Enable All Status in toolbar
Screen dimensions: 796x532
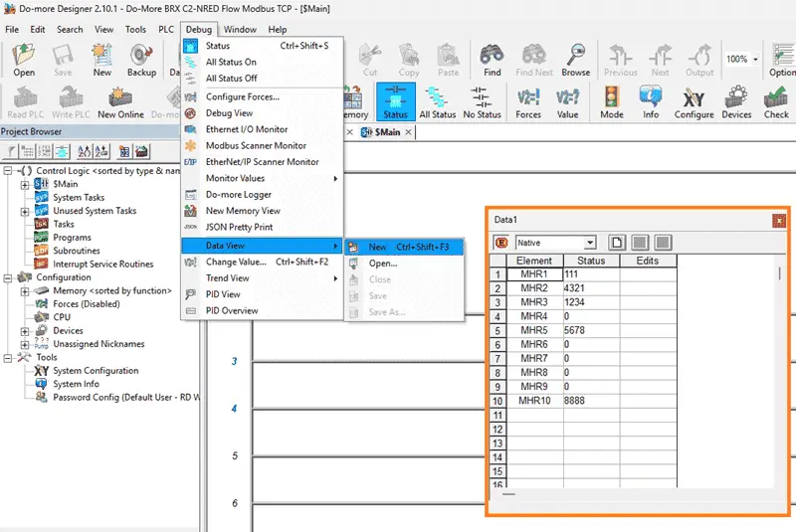[437, 102]
